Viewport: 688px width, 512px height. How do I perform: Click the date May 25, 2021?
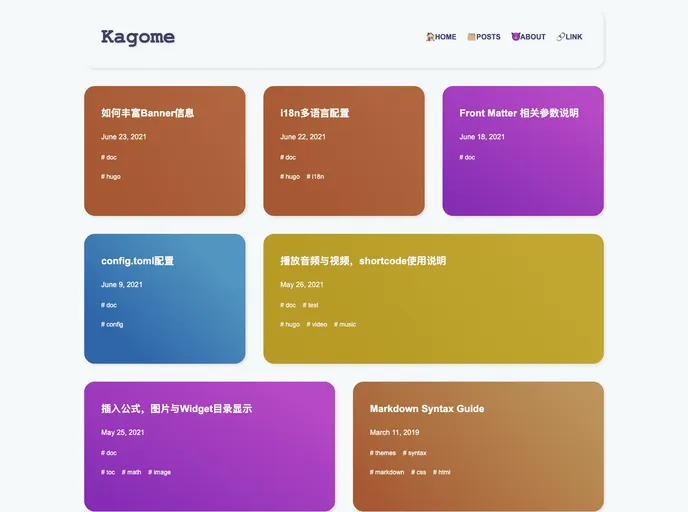click(122, 433)
